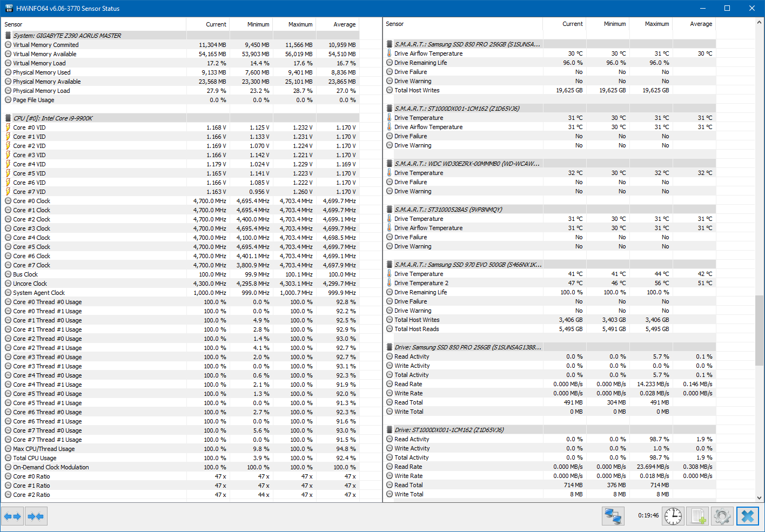Select Total Host Writes under Samsung 970 EVO

click(x=550, y=320)
